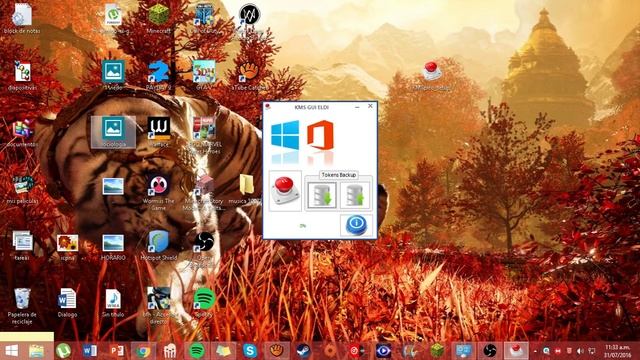Open Steam from the taskbar

point(303,351)
